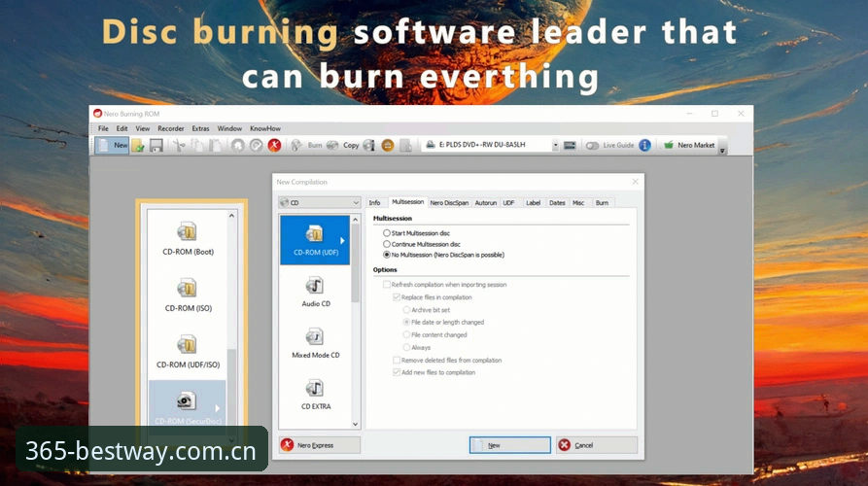
Task: Click the Nero Express button
Action: point(320,445)
